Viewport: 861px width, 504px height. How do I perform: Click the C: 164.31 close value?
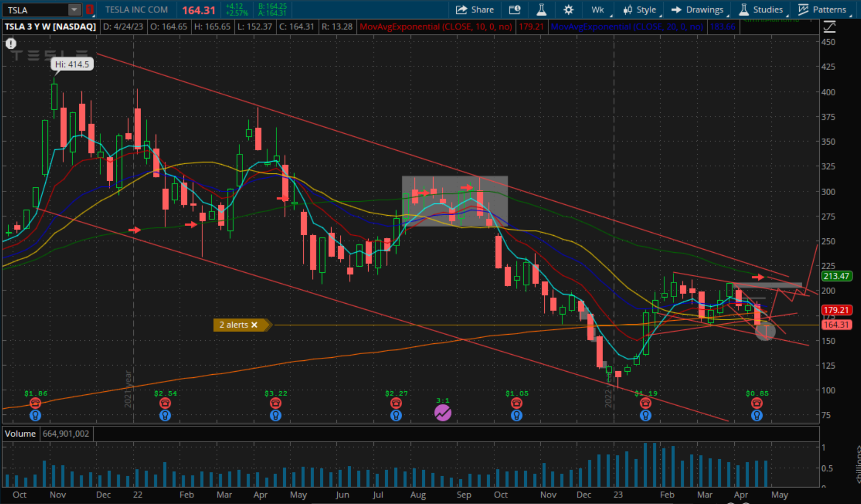click(x=297, y=27)
